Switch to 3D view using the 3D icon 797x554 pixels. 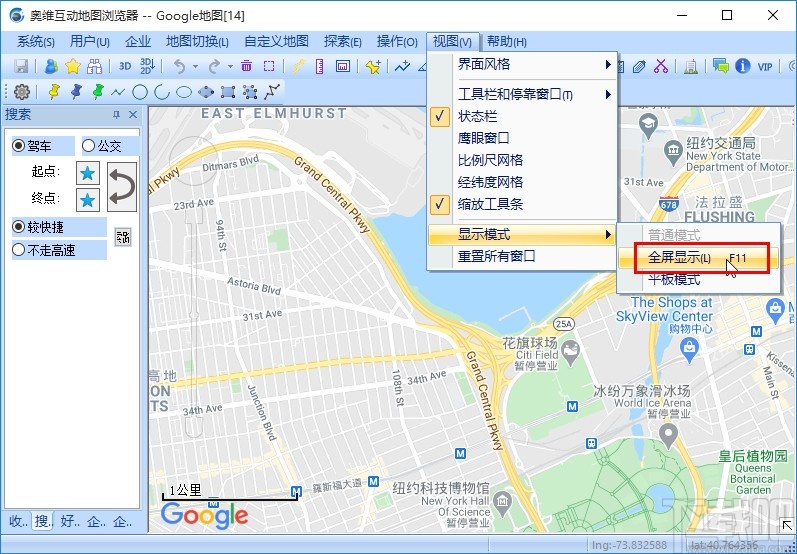pyautogui.click(x=125, y=66)
